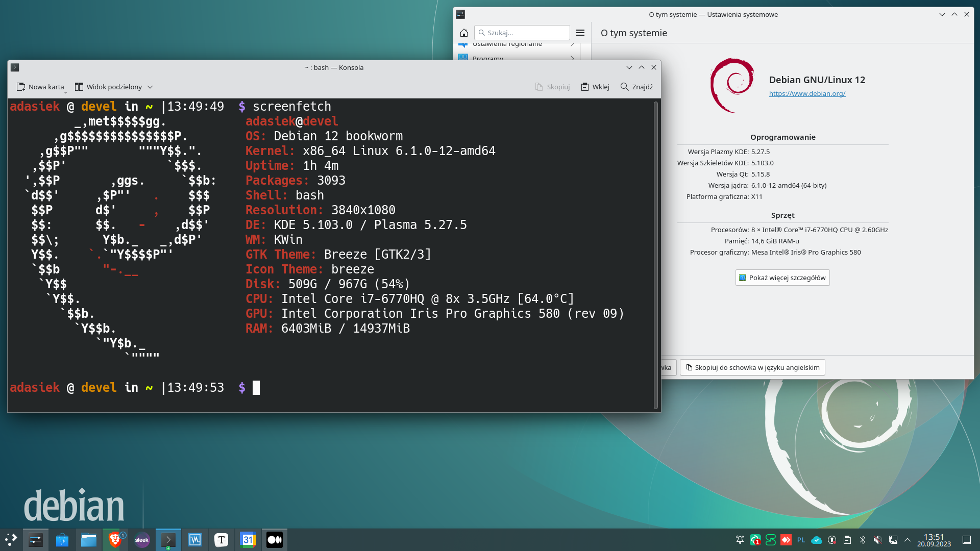Open the clipboard tray icon
Viewport: 980px width, 551px height.
847,540
